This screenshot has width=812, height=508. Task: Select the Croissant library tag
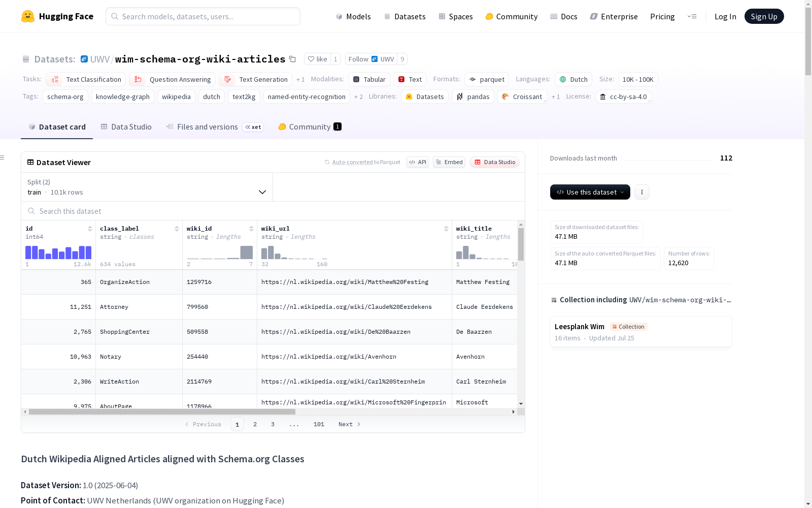pos(522,97)
